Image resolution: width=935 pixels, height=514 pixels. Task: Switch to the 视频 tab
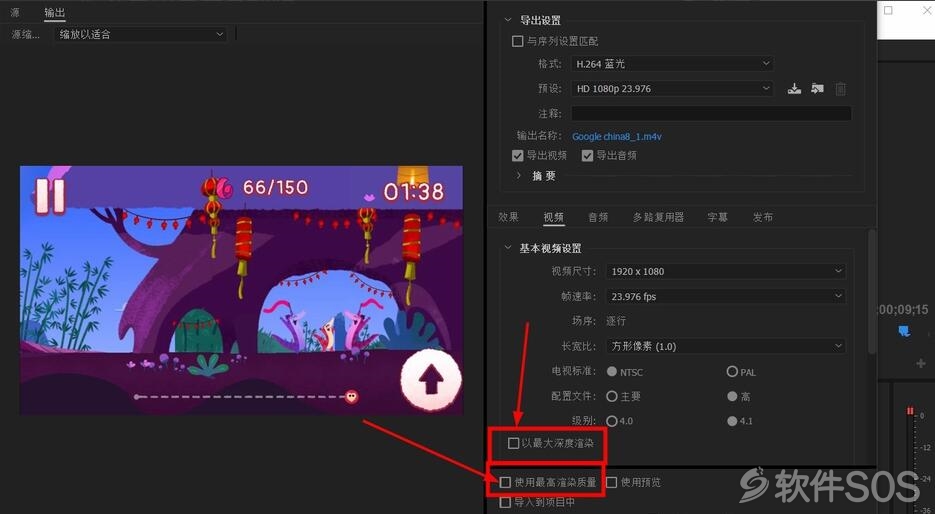click(553, 218)
